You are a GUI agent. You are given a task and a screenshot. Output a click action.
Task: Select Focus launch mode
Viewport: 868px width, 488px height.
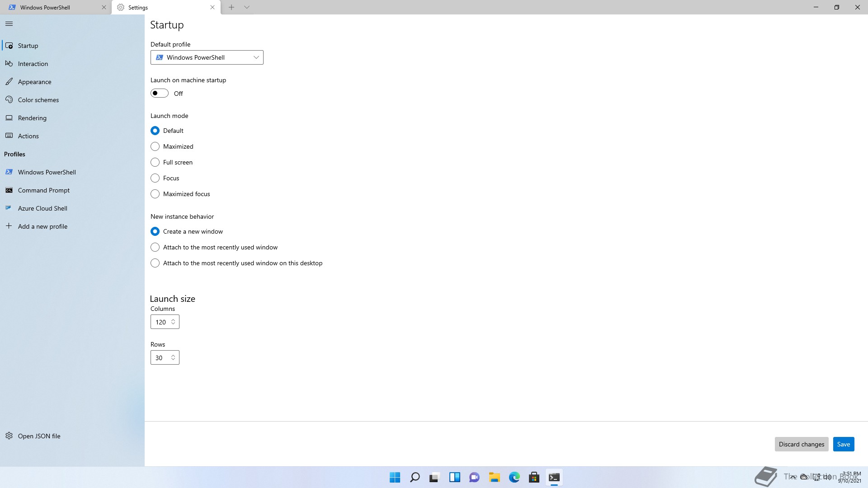coord(155,178)
